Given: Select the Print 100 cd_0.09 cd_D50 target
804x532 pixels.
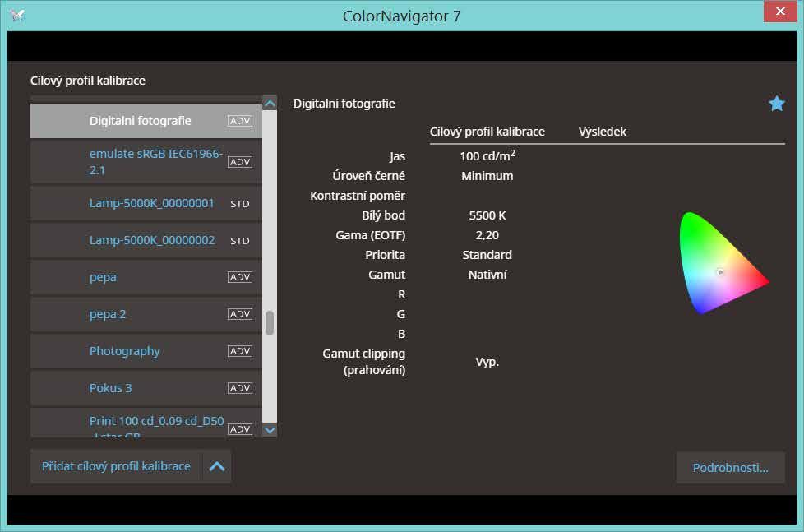Looking at the screenshot, I should [146, 423].
